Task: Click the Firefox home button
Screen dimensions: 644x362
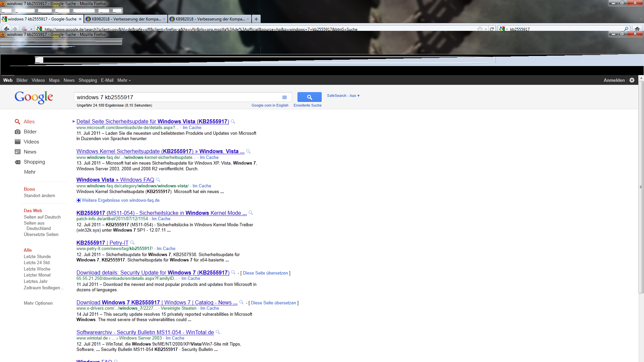Action: pyautogui.click(x=637, y=29)
